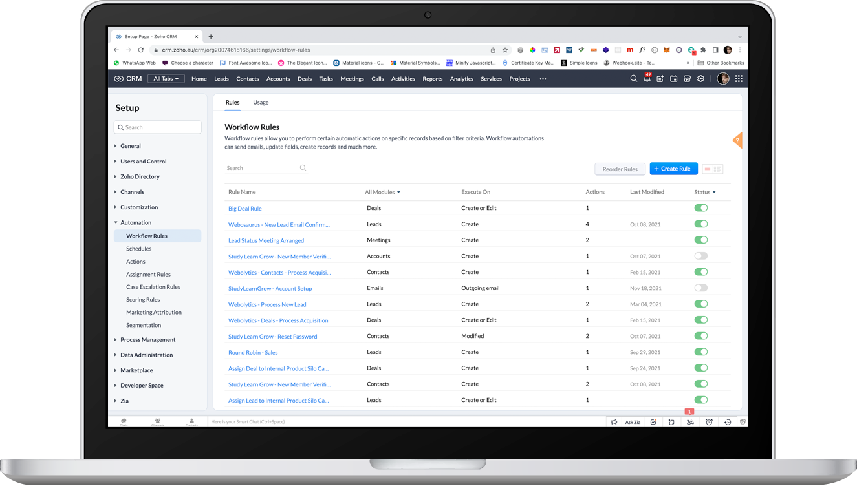Image resolution: width=857 pixels, height=504 pixels.
Task: Open the All Modules filter dropdown
Action: click(x=381, y=192)
